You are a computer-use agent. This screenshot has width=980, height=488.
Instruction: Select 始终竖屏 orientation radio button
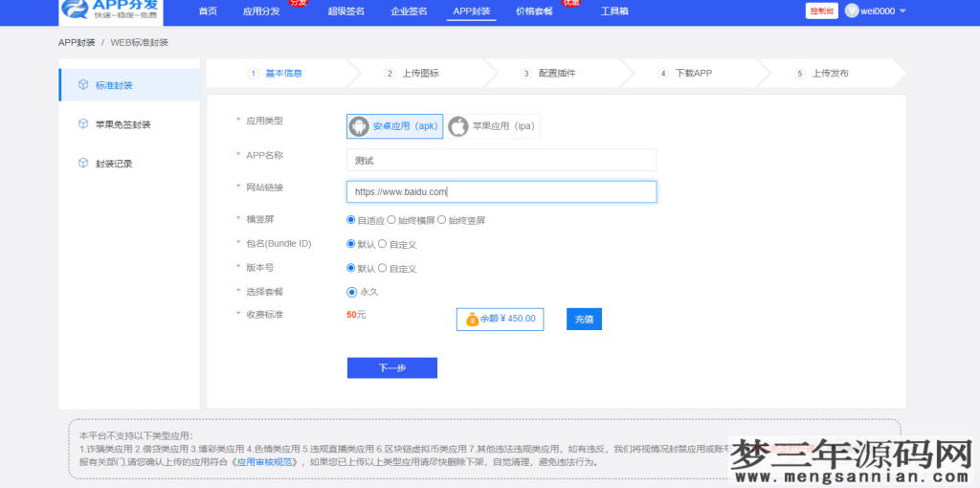pyautogui.click(x=441, y=220)
